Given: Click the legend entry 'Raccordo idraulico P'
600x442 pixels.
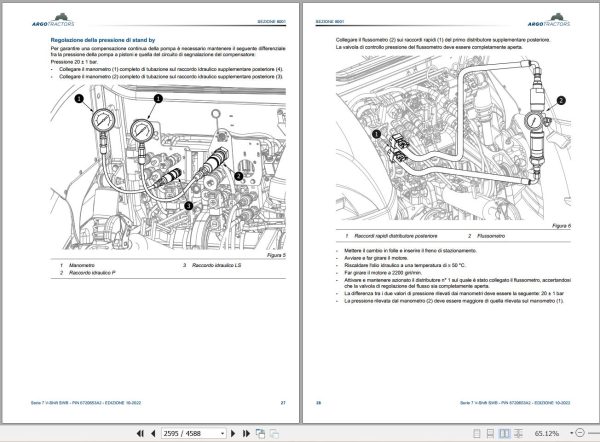Looking at the screenshot, I should coord(92,273).
